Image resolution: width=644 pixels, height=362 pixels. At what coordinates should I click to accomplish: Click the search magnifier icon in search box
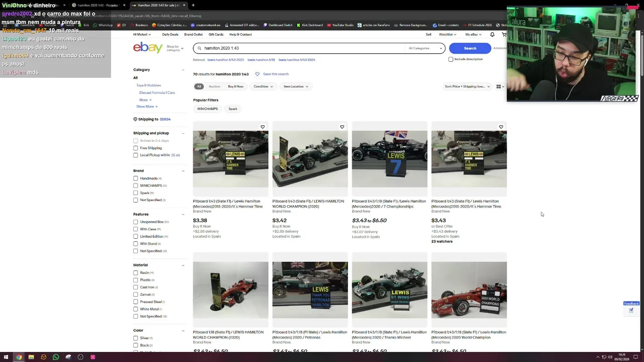(199, 48)
